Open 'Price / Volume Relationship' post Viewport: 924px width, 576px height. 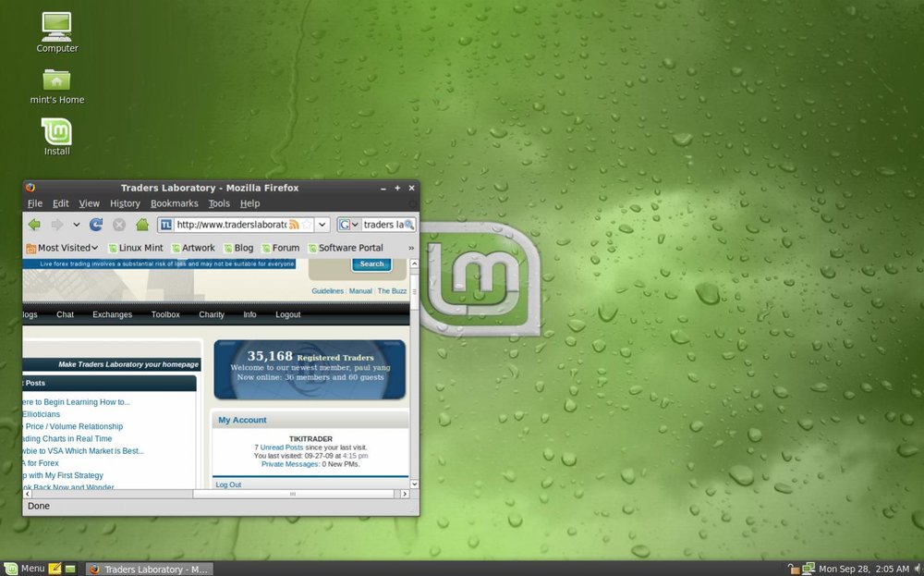coord(74,426)
